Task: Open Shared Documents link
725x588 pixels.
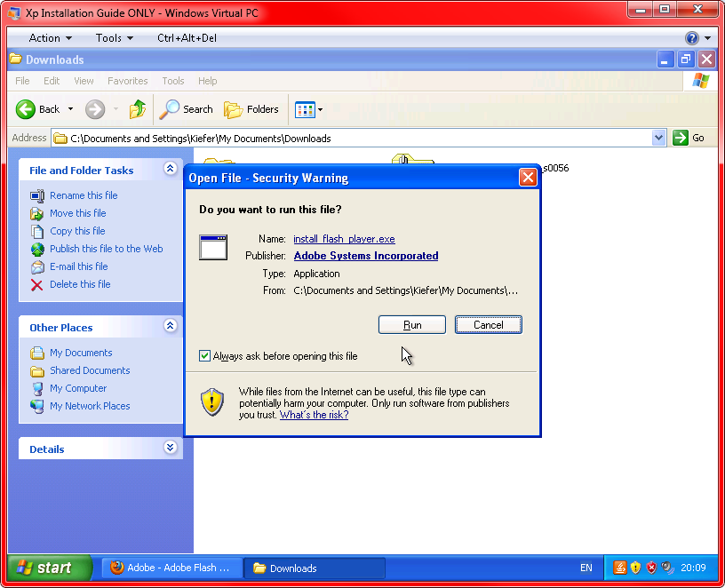Action: coord(90,370)
